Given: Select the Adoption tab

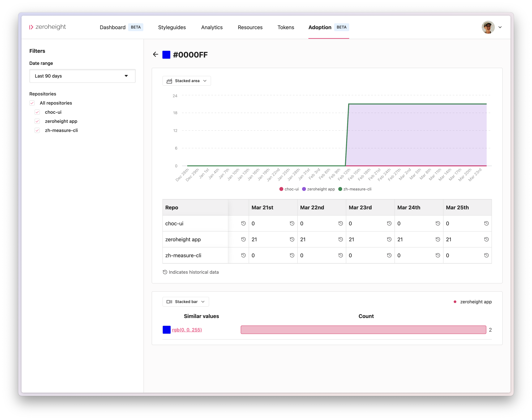Looking at the screenshot, I should point(329,27).
